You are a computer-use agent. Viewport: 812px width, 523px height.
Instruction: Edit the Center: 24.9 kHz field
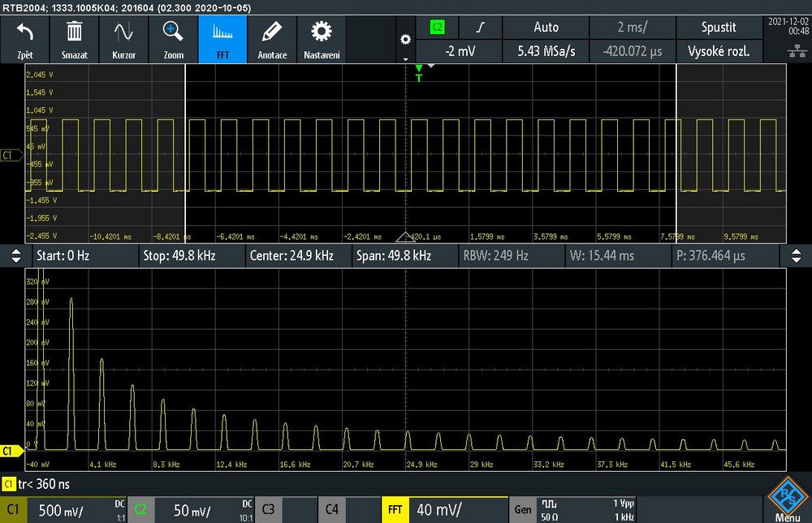tap(299, 256)
